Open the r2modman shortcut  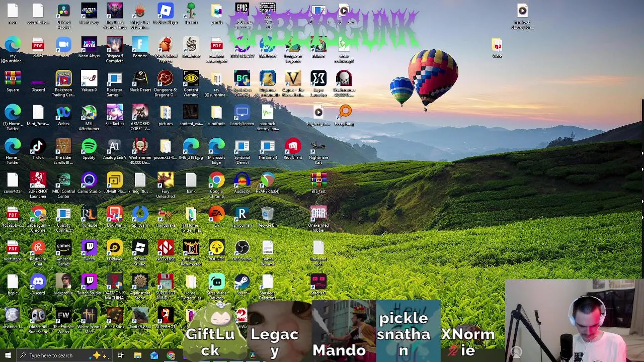pyautogui.click(x=242, y=217)
